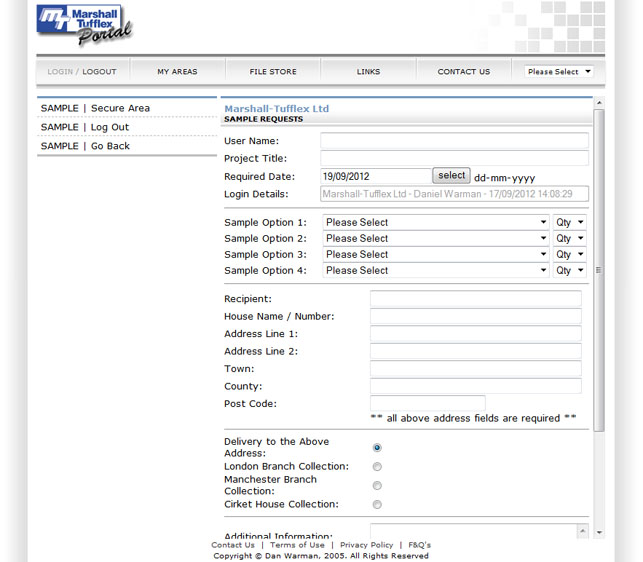The width and height of the screenshot is (643, 562).
Task: Focus the User Name input field
Action: 454,140
